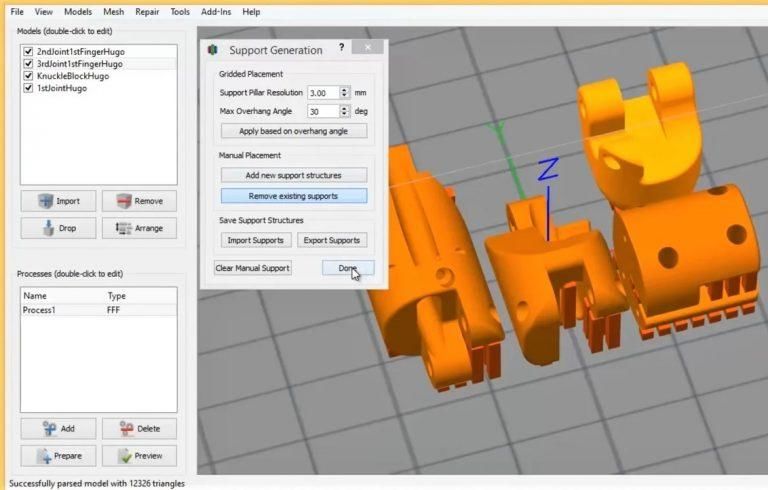This screenshot has height=490, width=768.
Task: Select Process1 in the processes list
Action: (39, 310)
